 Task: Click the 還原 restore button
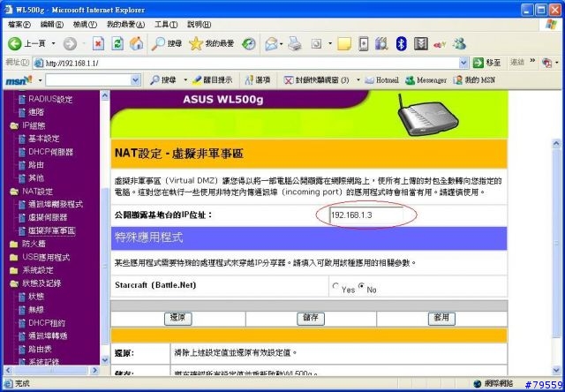click(x=178, y=319)
